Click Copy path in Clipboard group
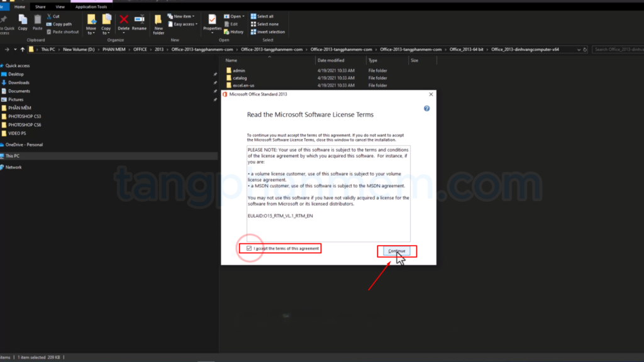The width and height of the screenshot is (644, 362). click(59, 25)
